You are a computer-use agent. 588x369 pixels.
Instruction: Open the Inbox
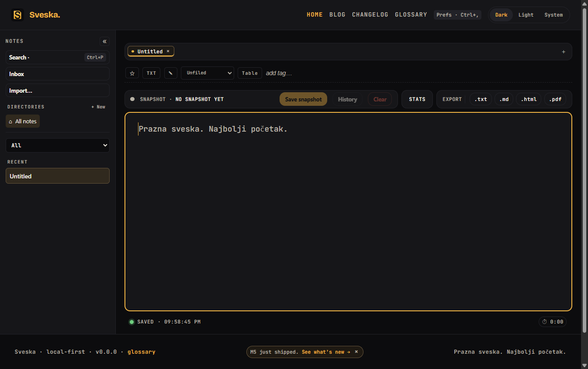click(x=58, y=74)
